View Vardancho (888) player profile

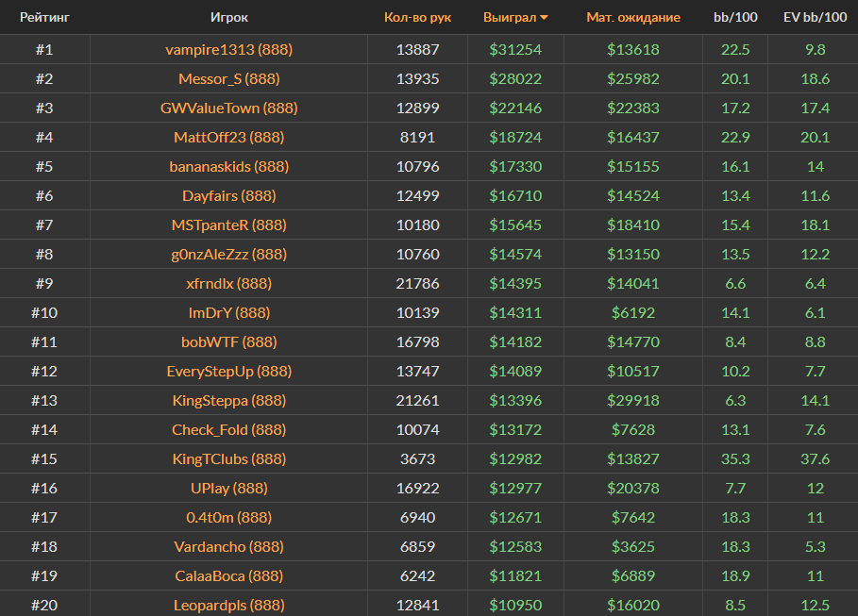228,547
